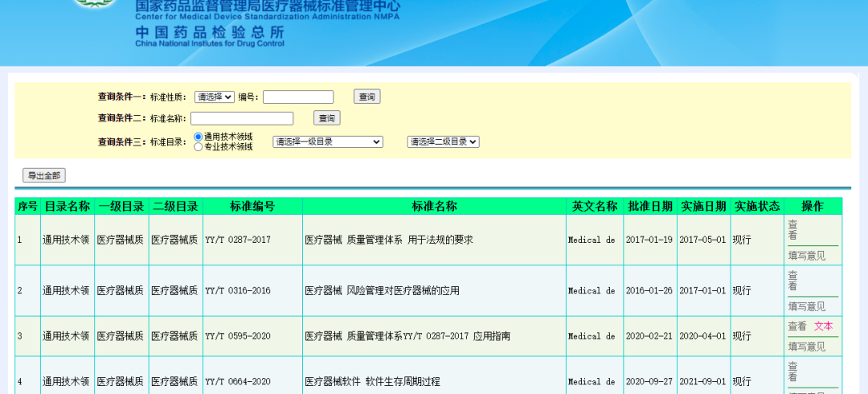Click the 实施日期 column header

tap(703, 206)
